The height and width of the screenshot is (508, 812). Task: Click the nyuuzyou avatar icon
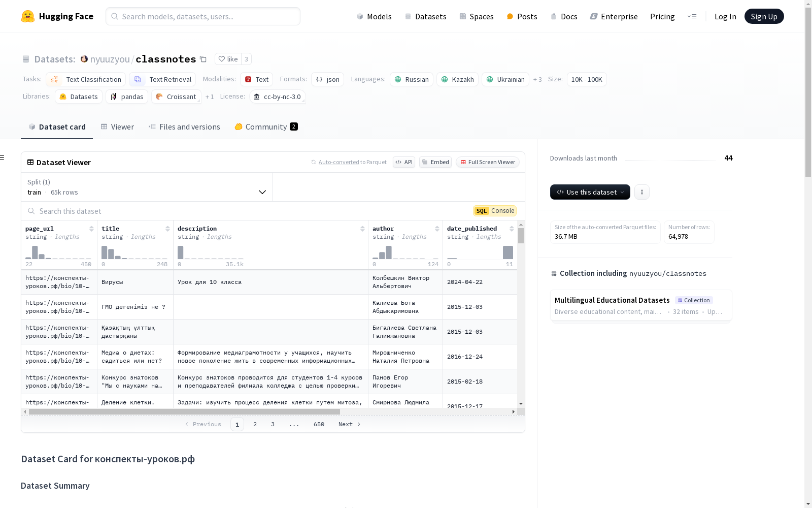point(84,59)
